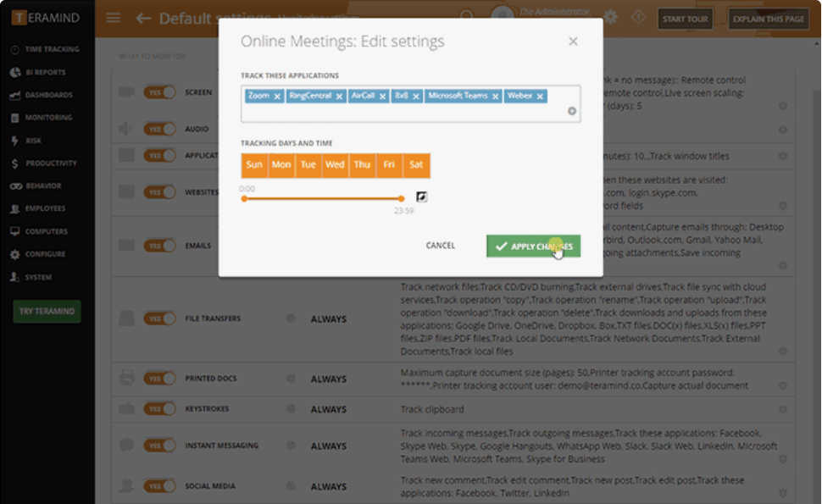Toggle Thursday tracking day
This screenshot has height=504, width=822.
[362, 165]
